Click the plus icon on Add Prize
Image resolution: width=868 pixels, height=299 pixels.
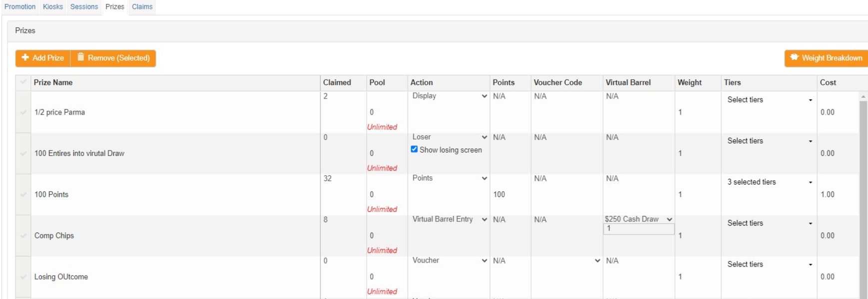[x=25, y=57]
